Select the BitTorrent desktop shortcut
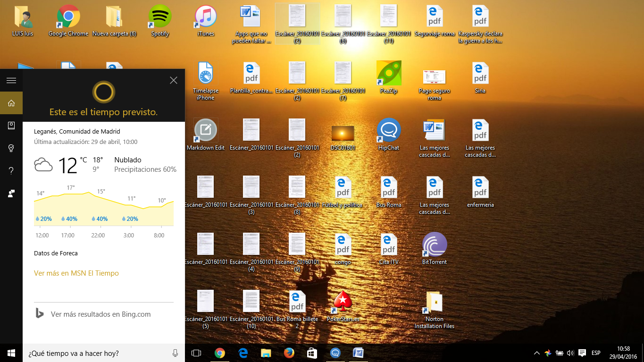The image size is (644, 362). pyautogui.click(x=435, y=249)
